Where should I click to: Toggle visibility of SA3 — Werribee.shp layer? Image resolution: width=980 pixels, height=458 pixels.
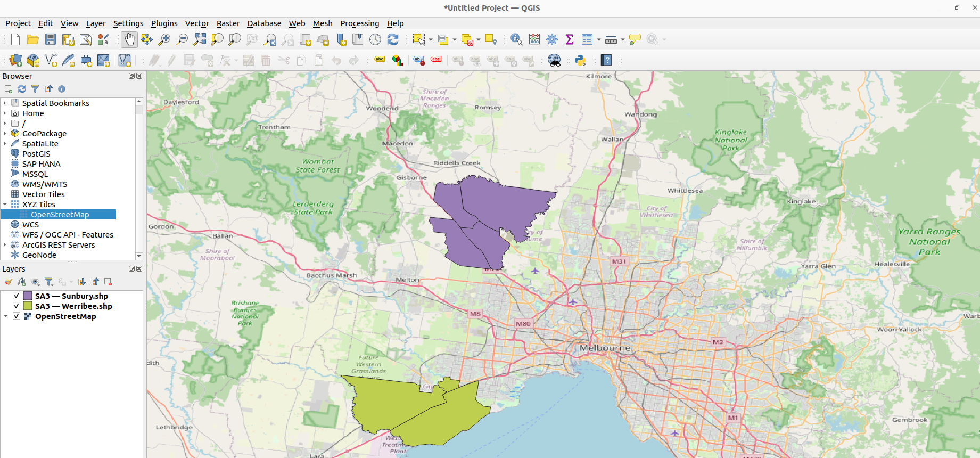(x=17, y=306)
